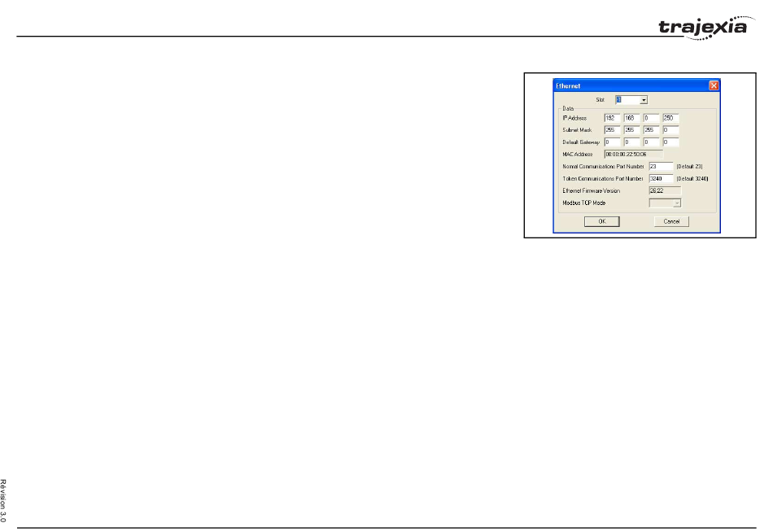Click the IP Address second octet field 168

click(632, 118)
